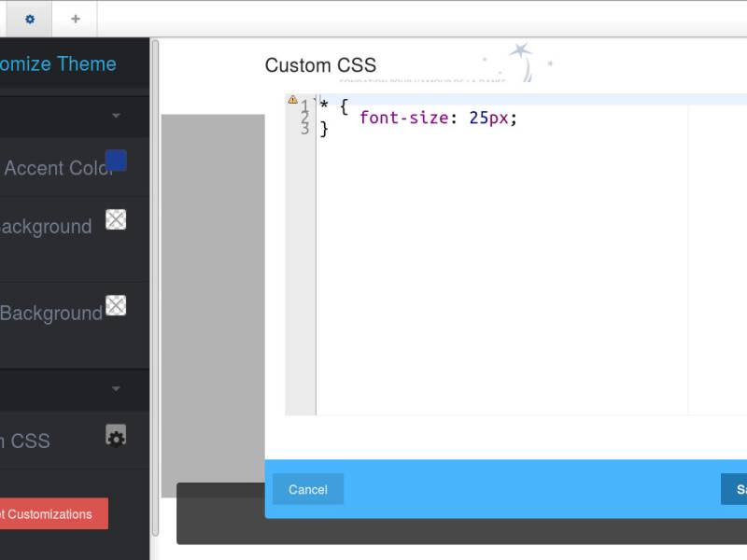Image resolution: width=747 pixels, height=560 pixels.
Task: Collapse the first section with top chevron
Action: click(116, 116)
